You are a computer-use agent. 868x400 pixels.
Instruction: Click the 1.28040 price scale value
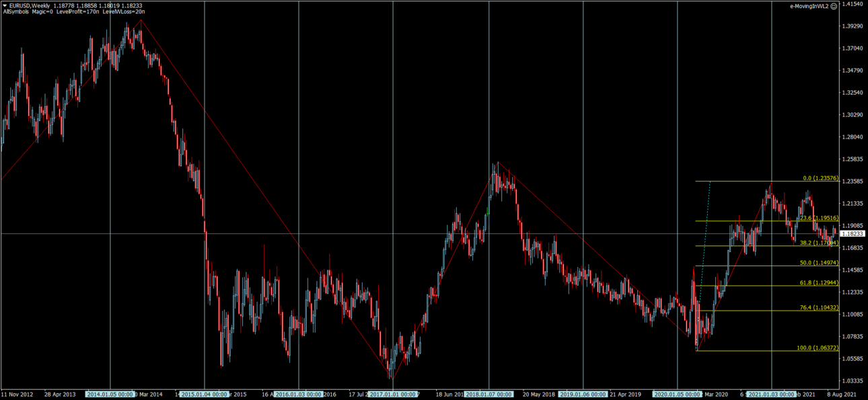[x=853, y=137]
